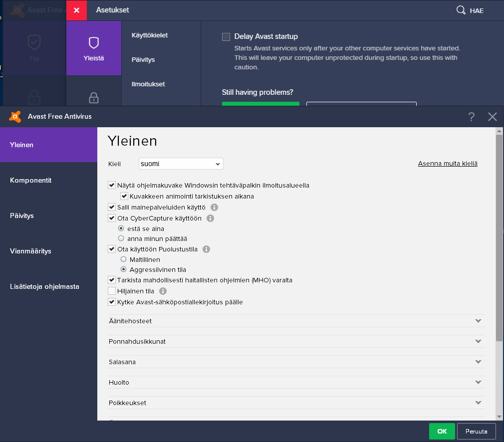Expand the Huolto section
The width and height of the screenshot is (504, 442).
[296, 382]
